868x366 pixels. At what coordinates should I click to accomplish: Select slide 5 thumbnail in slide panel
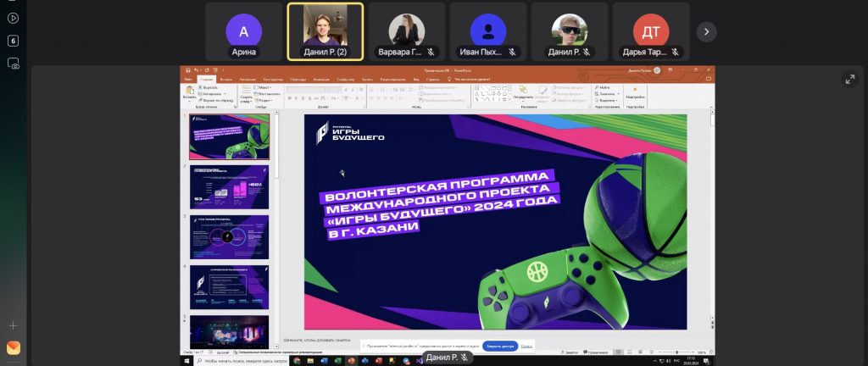[229, 332]
